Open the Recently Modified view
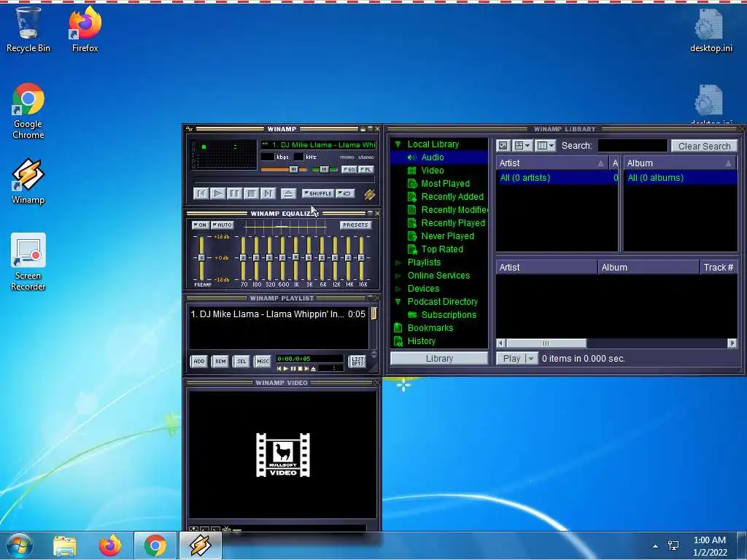747x560 pixels. click(454, 210)
